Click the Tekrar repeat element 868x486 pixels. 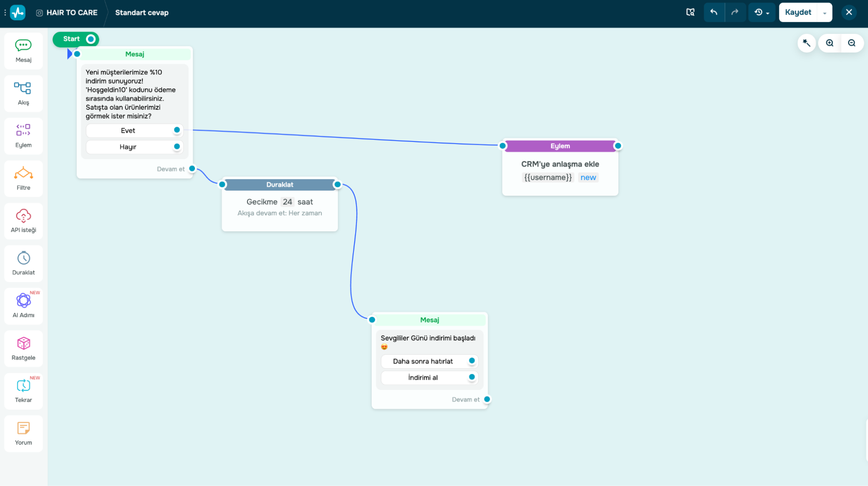pos(23,391)
